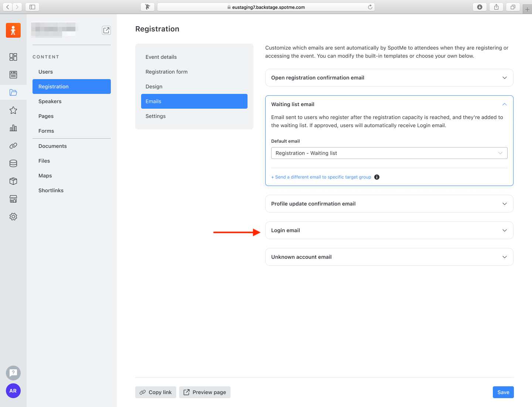
Task: Expand Open registration confirmation email section
Action: tap(389, 78)
